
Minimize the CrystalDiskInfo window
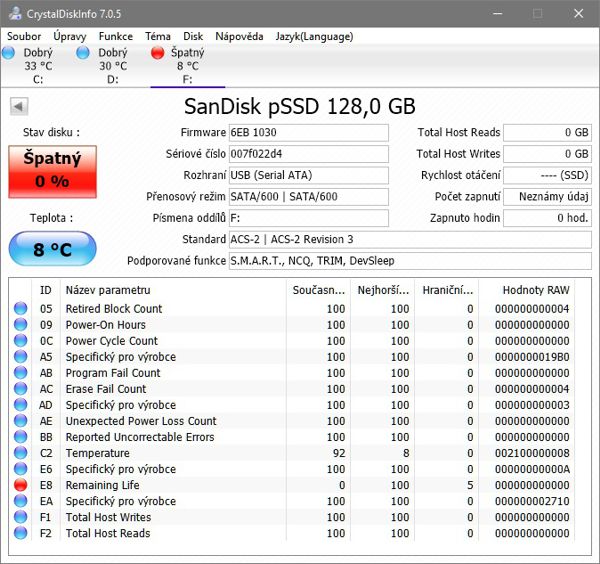coord(497,13)
